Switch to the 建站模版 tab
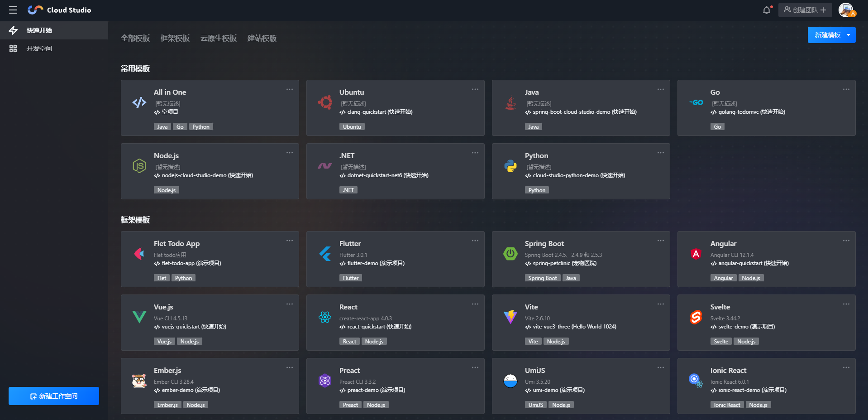Viewport: 868px width, 420px height. coord(262,39)
